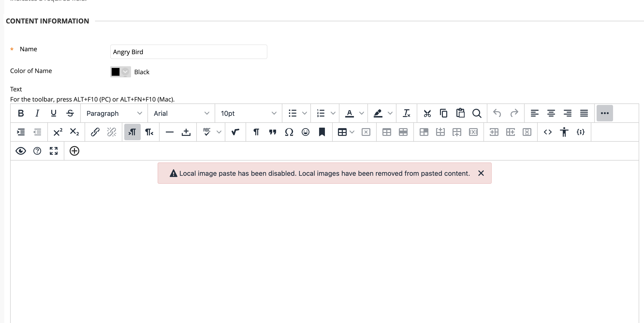Expand bullet list style options arrow
The width and height of the screenshot is (644, 323).
coord(305,113)
